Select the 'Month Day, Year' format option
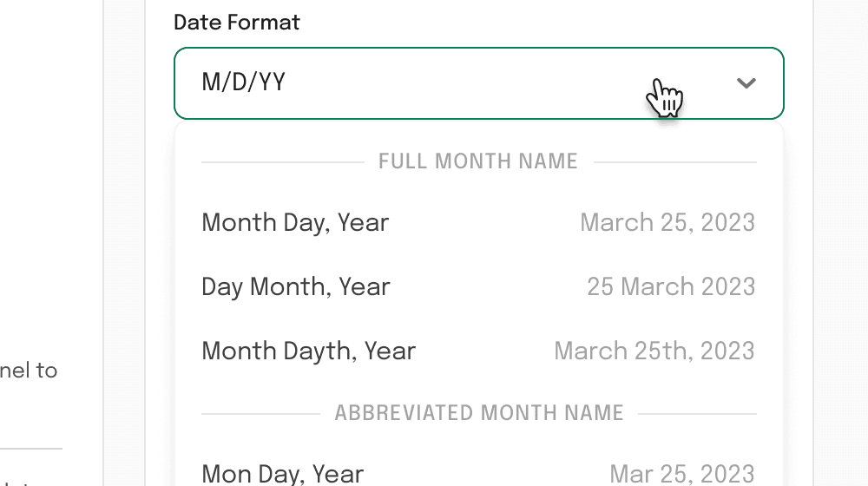The width and height of the screenshot is (868, 486). (x=479, y=222)
